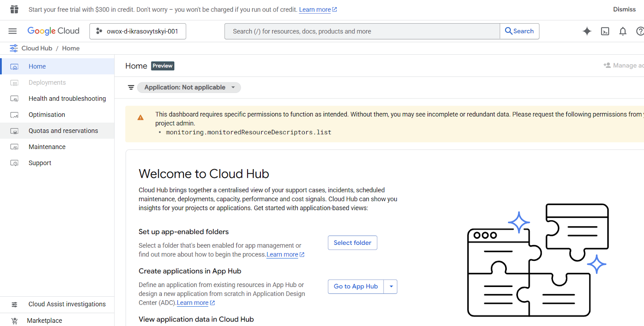
Task: Click View application data in Cloud Hub heading
Action: (x=196, y=319)
